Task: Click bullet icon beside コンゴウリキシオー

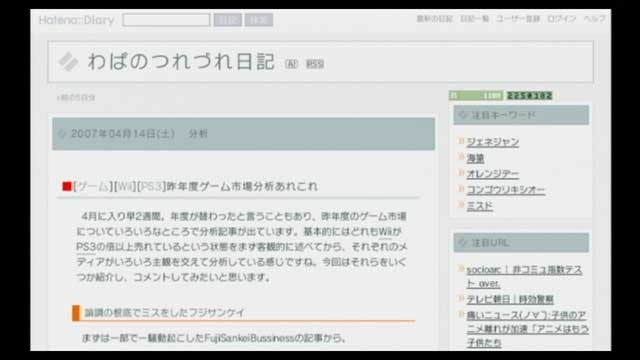Action: 461,189
